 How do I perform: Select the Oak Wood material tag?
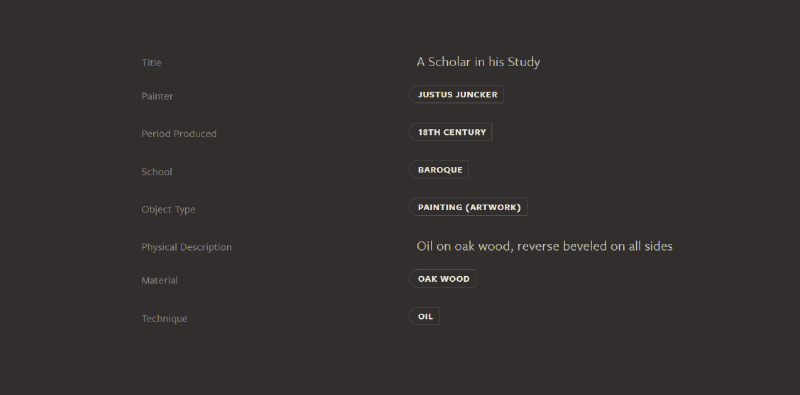pos(442,279)
